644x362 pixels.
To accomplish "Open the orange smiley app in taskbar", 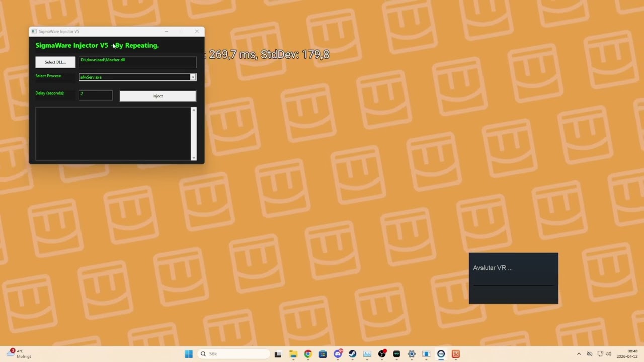I will 456,354.
